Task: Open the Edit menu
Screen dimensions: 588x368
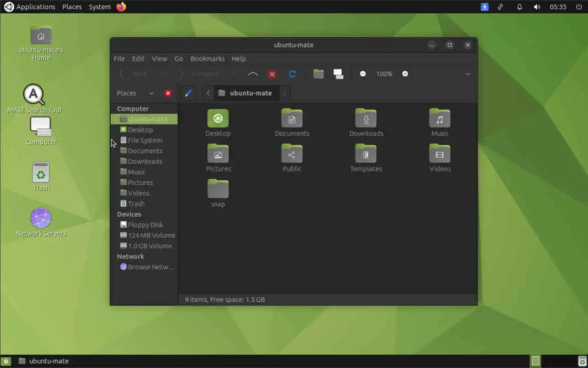Action: (x=138, y=58)
